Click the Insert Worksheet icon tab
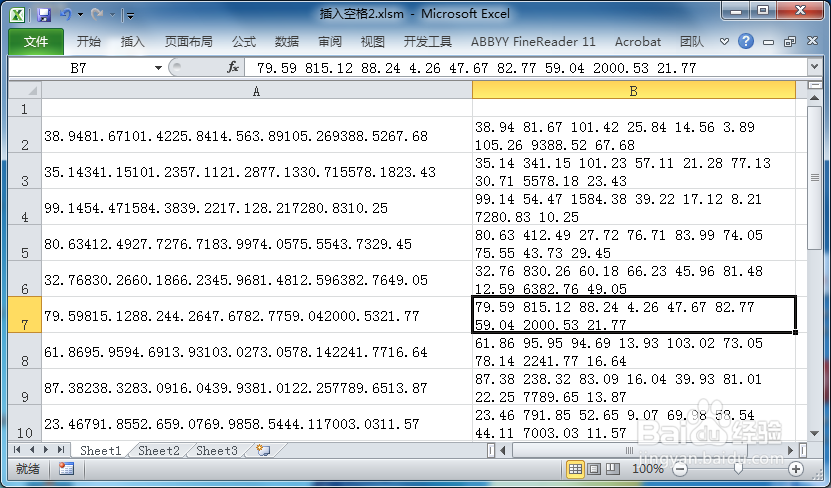The width and height of the screenshot is (831, 488). click(x=263, y=450)
